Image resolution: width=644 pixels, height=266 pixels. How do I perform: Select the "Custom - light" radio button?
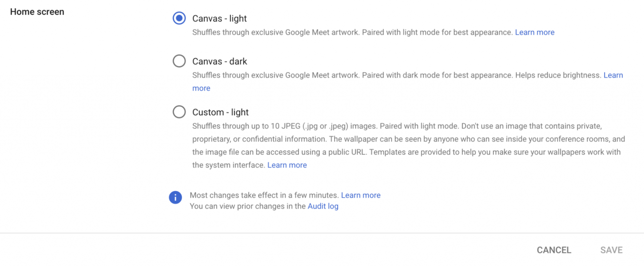point(179,112)
